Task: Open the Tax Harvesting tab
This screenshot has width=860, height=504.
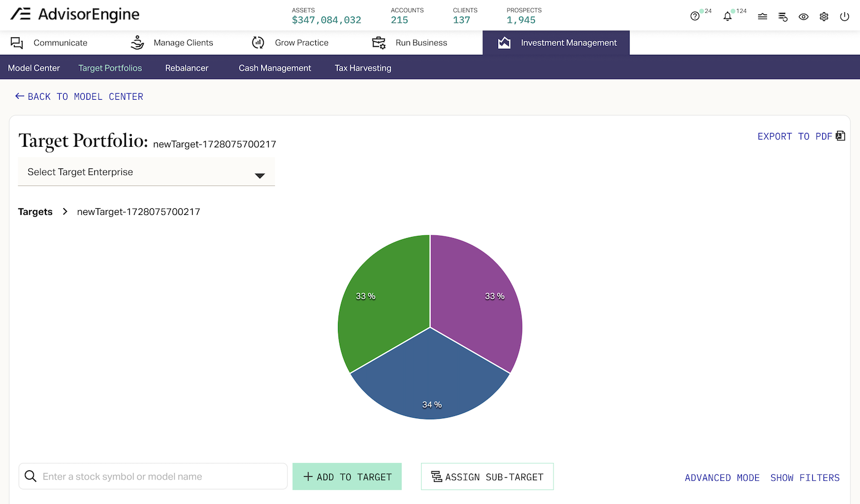Action: (x=363, y=68)
